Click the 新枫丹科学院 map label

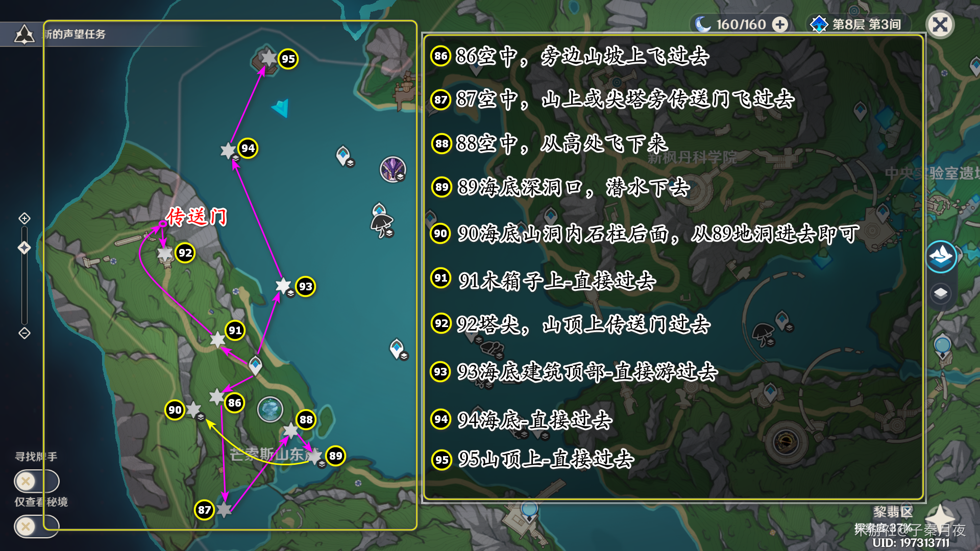pos(692,158)
